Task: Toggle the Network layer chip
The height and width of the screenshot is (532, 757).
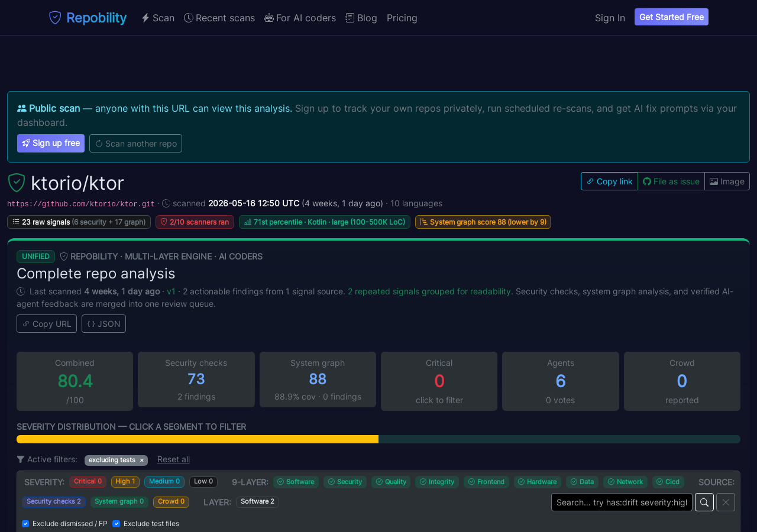Action: coord(625,482)
